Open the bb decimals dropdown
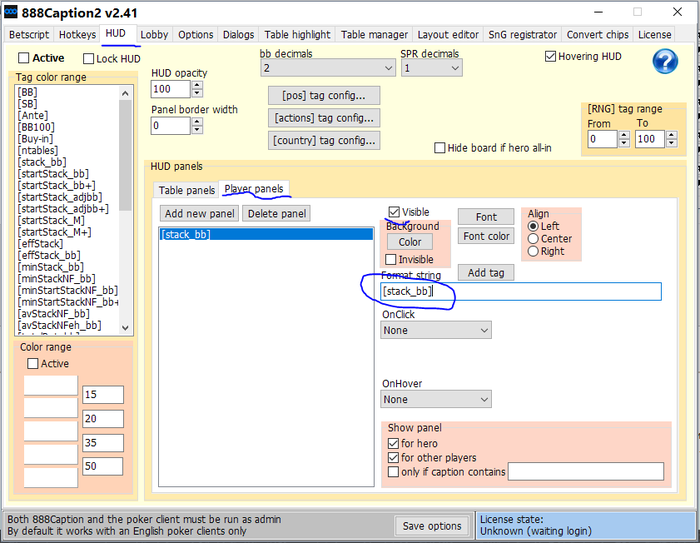The image size is (700, 543). point(327,68)
